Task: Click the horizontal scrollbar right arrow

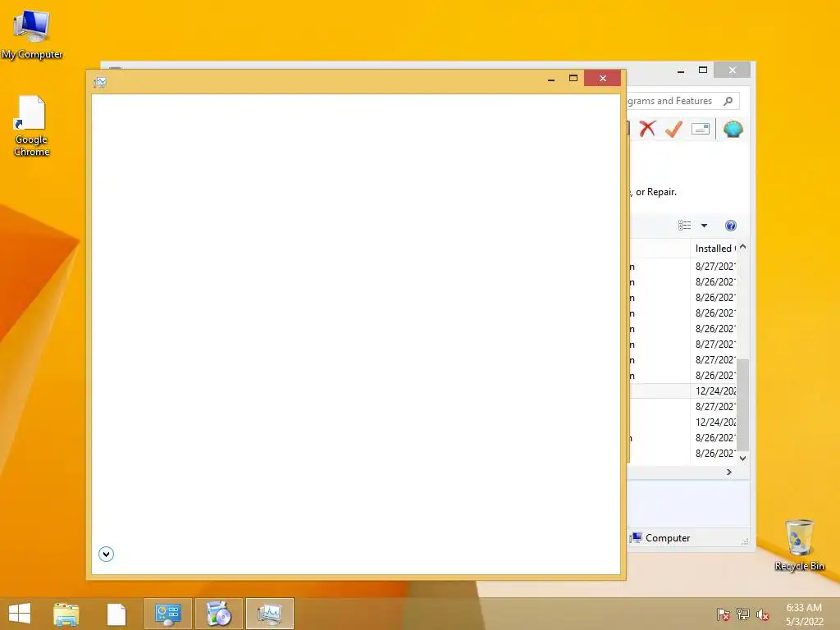Action: (728, 472)
